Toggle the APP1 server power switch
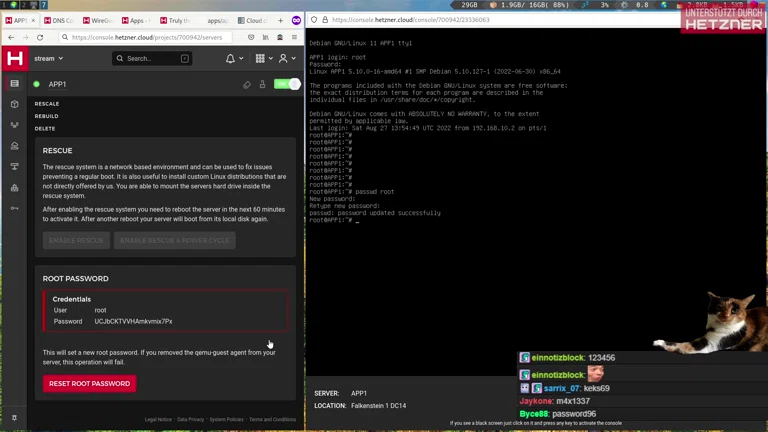 point(287,85)
